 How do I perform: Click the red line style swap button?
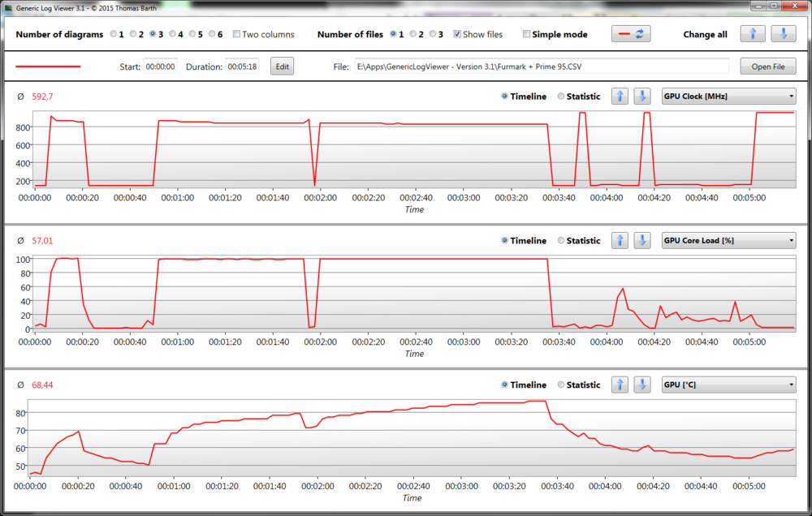click(630, 34)
